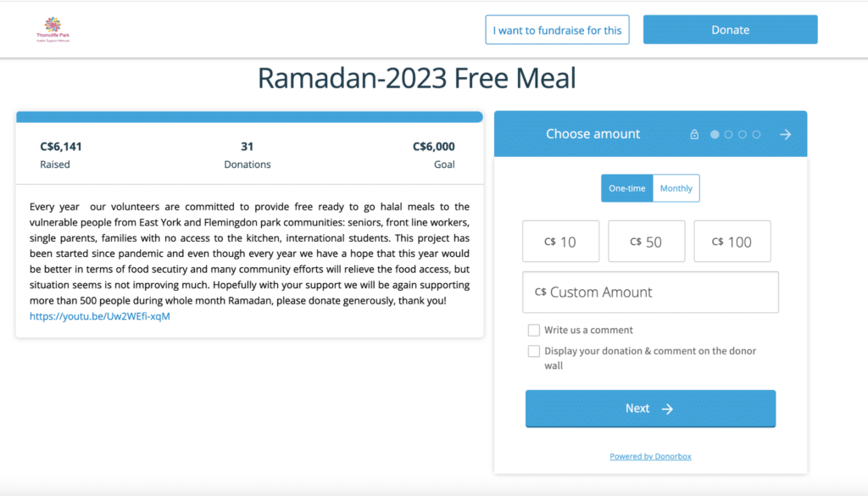Select the first filled step dot

(715, 134)
